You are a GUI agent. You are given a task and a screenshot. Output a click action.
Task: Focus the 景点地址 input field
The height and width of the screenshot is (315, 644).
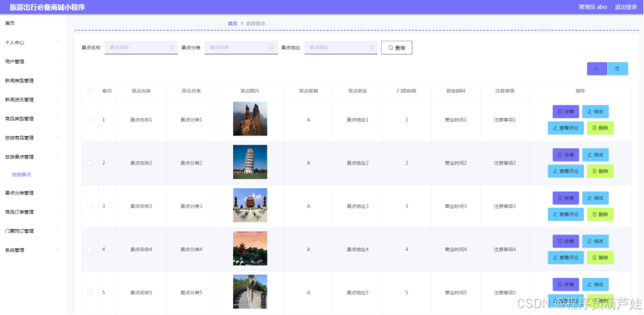click(x=340, y=48)
